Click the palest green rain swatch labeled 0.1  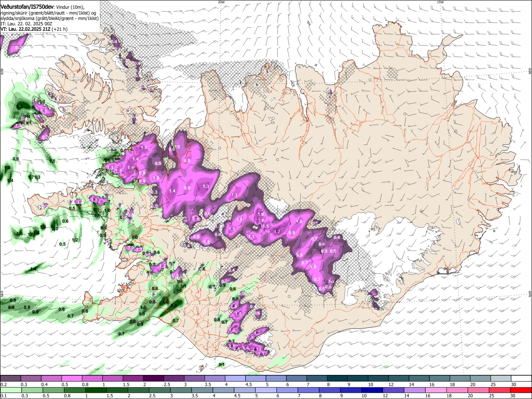pyautogui.click(x=10, y=390)
